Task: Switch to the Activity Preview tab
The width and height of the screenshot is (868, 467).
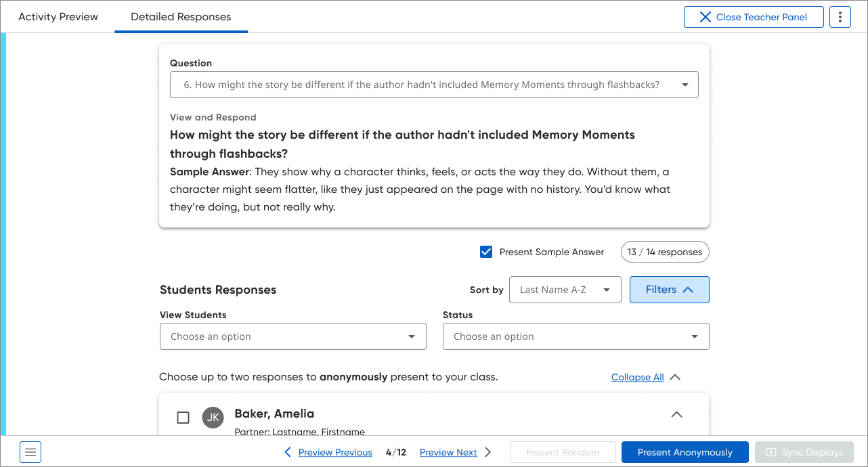Action: click(58, 17)
